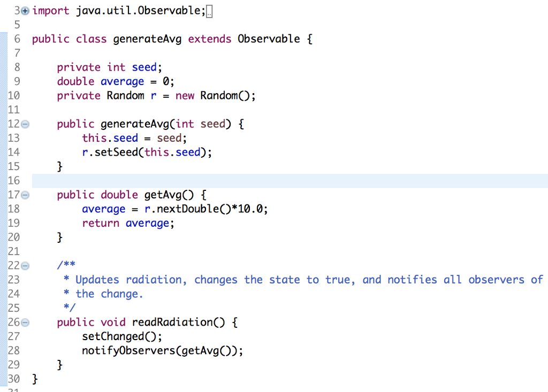Image resolution: width=548 pixels, height=392 pixels.
Task: Click class name generateAvg in declaration
Action: (147, 39)
